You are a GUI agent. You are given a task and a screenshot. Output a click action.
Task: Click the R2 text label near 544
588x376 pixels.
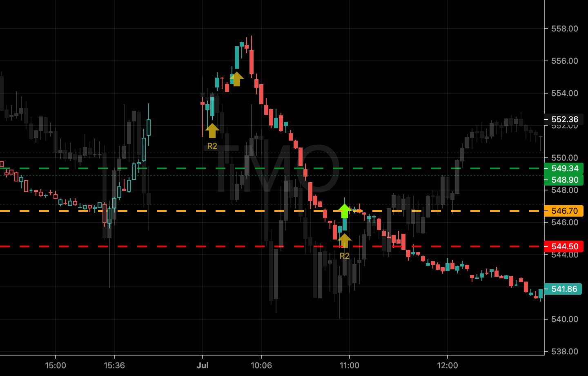pos(345,256)
